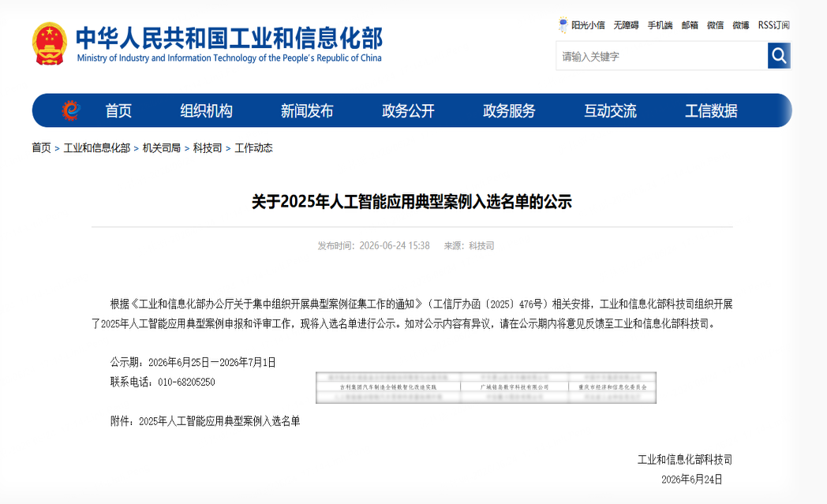Open the RSS订阅 link
Viewport: 827px width, 504px height.
tap(773, 25)
